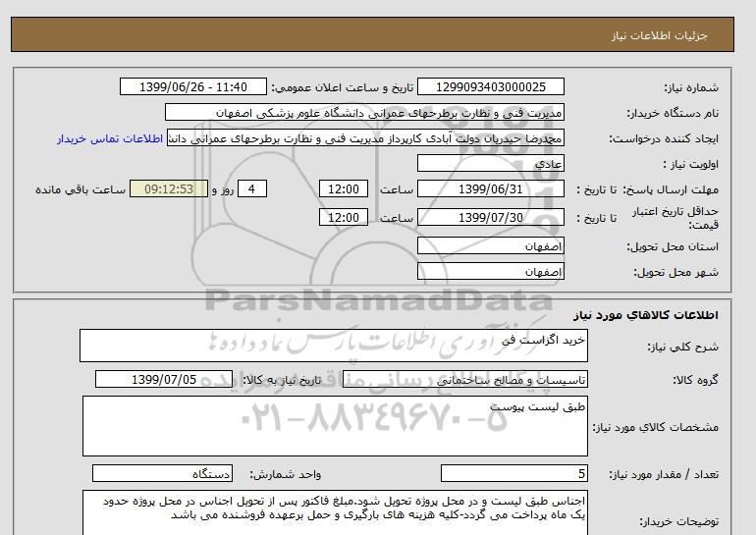Click the price validity date 1399/07/30

tap(490, 217)
